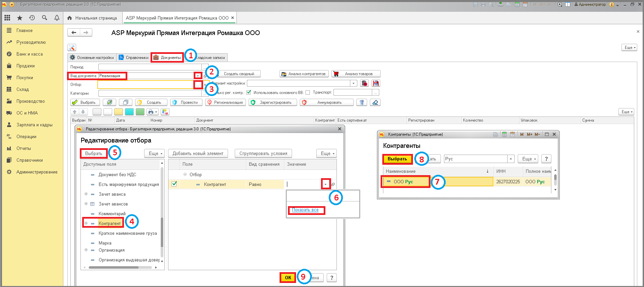This screenshot has height=287, width=644.
Task: Toggle the только рег. контр. checkbox
Action: (249, 92)
